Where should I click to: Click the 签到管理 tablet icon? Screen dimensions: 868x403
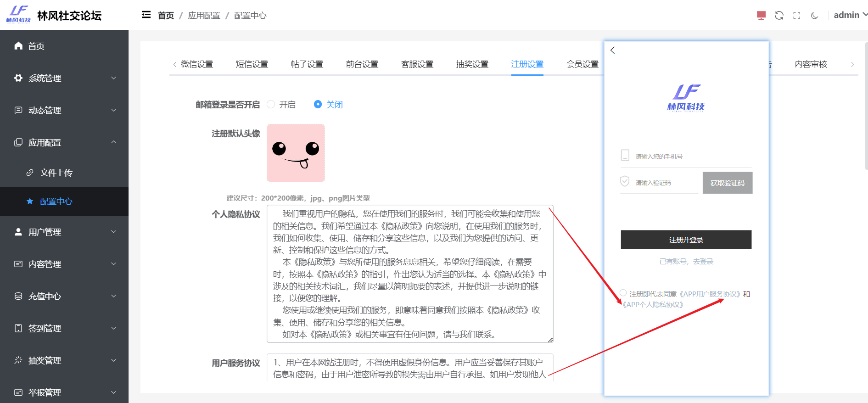[x=18, y=328]
